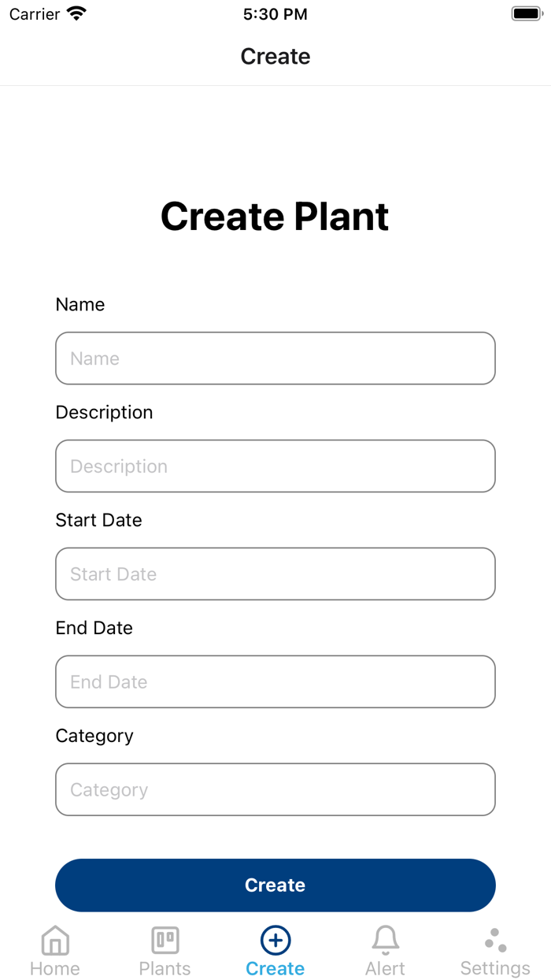Image resolution: width=551 pixels, height=980 pixels.
Task: Tap the End Date input field
Action: [x=275, y=682]
